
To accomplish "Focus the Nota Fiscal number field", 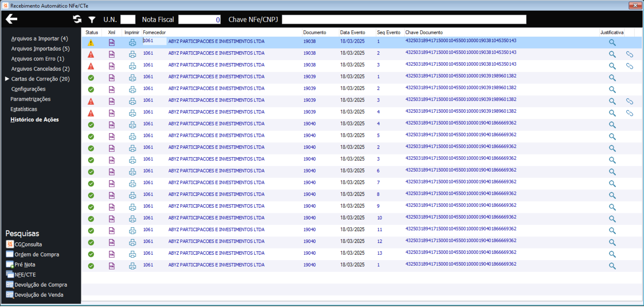I will pyautogui.click(x=200, y=19).
